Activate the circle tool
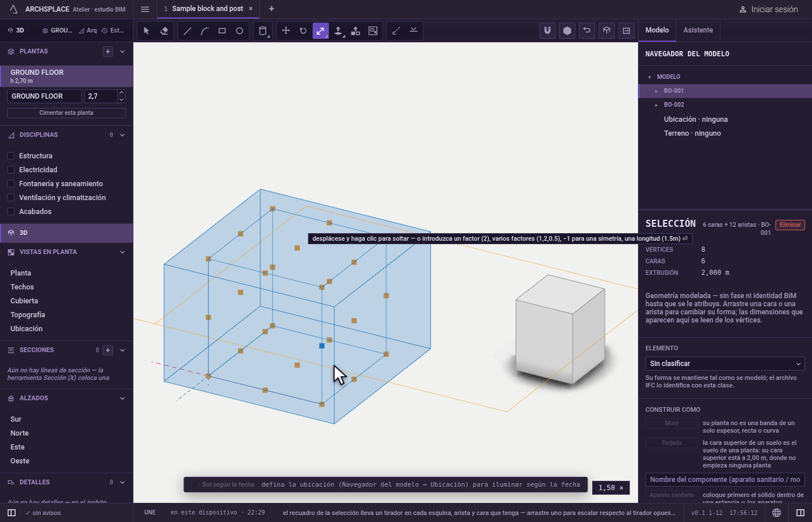 click(x=240, y=31)
